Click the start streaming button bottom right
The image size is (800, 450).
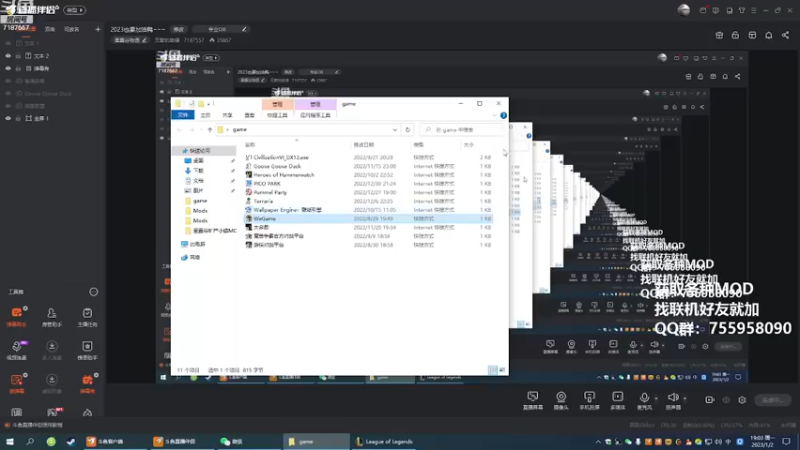(773, 400)
